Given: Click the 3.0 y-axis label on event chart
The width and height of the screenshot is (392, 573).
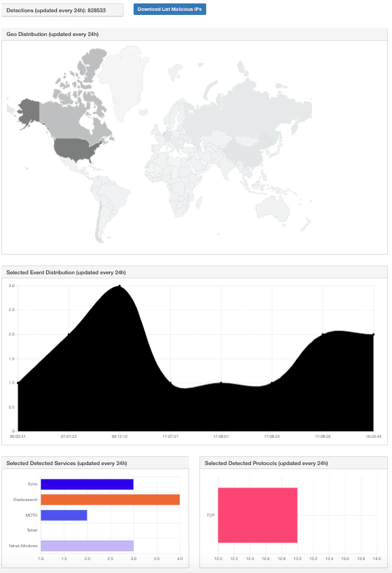Looking at the screenshot, I should coord(12,286).
